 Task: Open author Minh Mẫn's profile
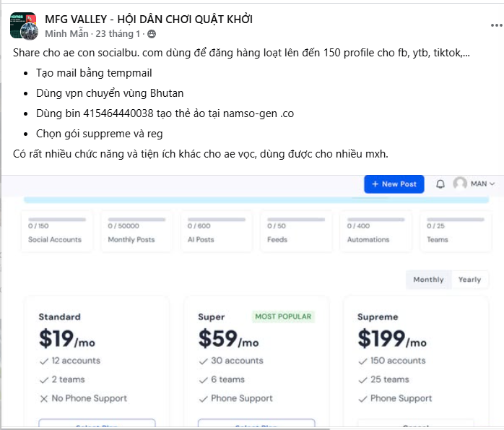66,33
